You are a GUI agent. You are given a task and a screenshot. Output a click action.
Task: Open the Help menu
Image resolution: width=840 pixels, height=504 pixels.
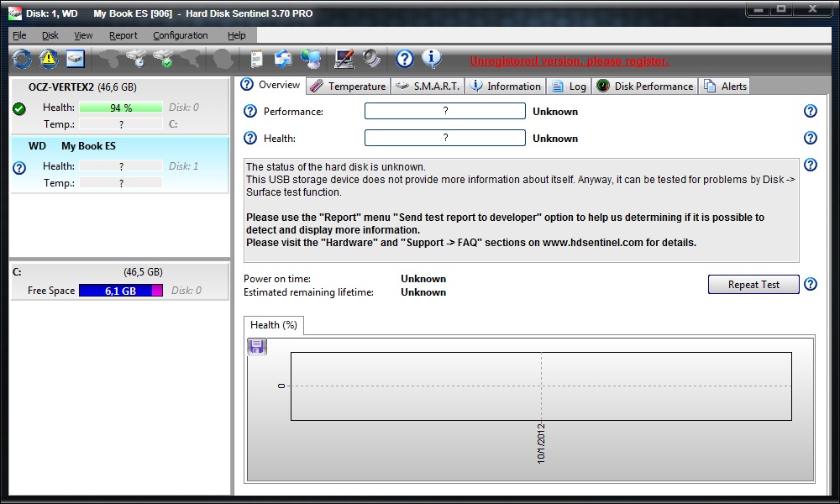click(236, 35)
